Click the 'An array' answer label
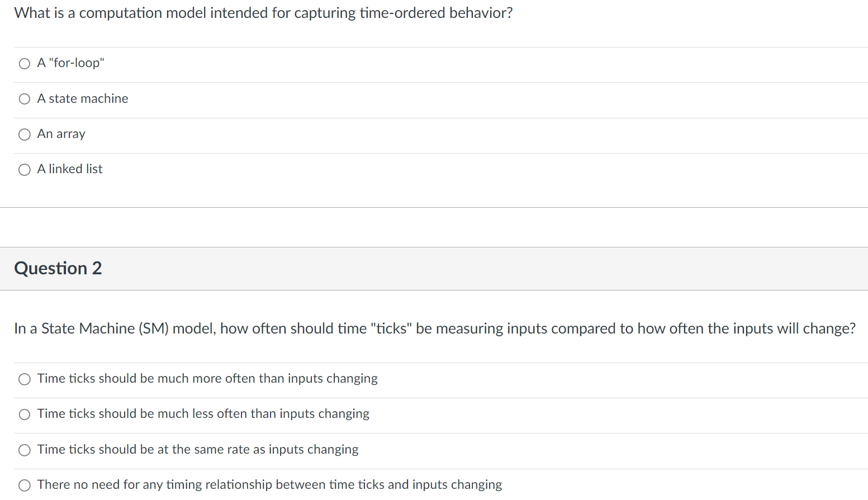This screenshot has height=500, width=868. (61, 134)
